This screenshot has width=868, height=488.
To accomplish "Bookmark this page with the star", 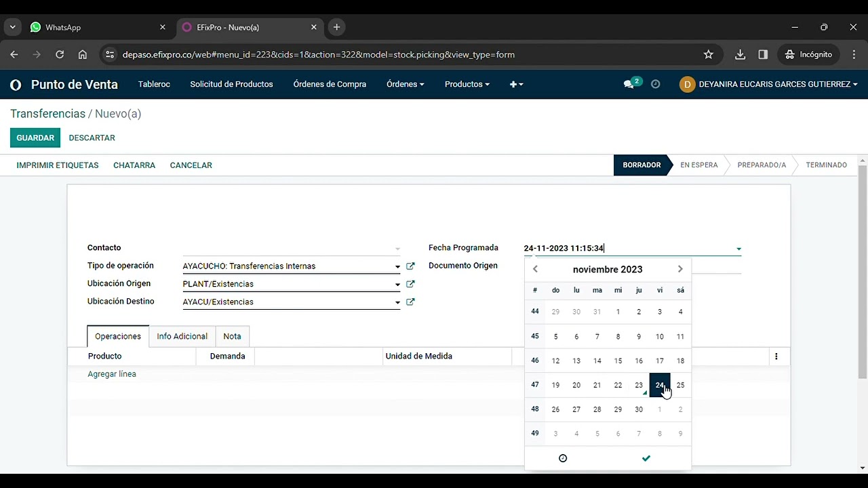I will (x=709, y=54).
